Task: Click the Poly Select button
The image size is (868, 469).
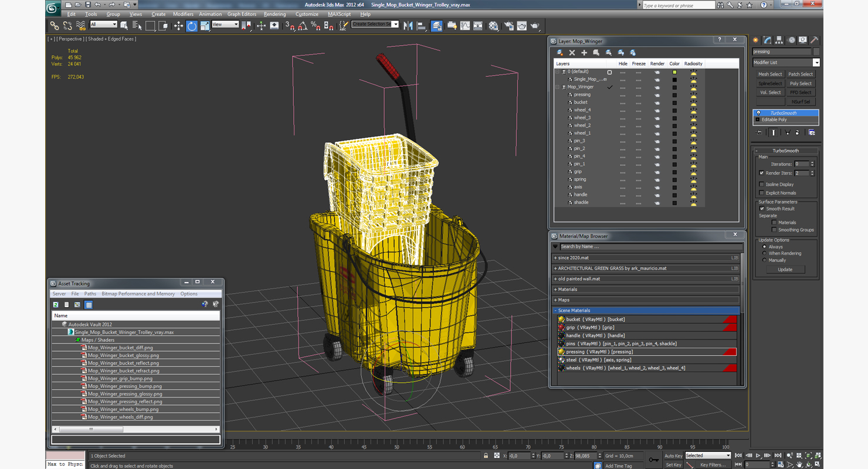Action: pyautogui.click(x=801, y=83)
